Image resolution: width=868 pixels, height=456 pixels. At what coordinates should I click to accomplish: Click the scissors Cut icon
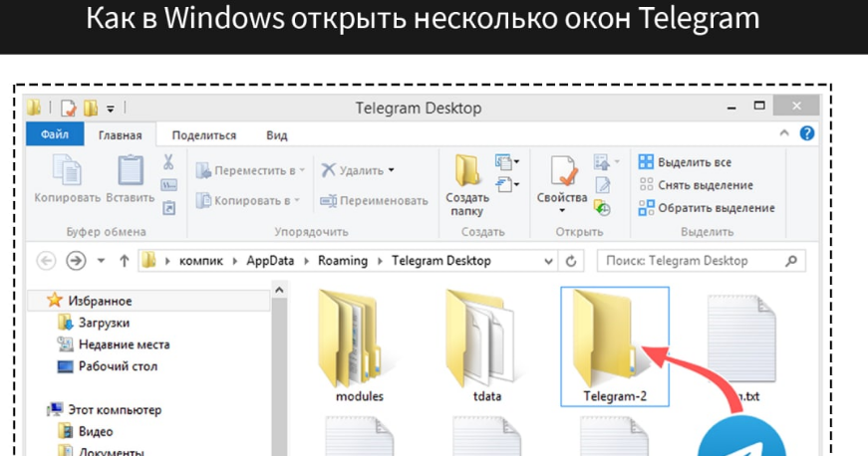[168, 162]
